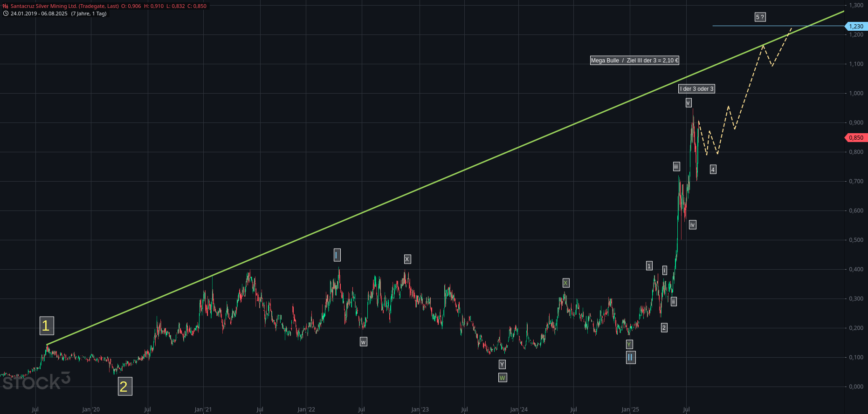Select the green 'Y' label above blue II
Image resolution: width=868 pixels, height=414 pixels.
tap(629, 344)
